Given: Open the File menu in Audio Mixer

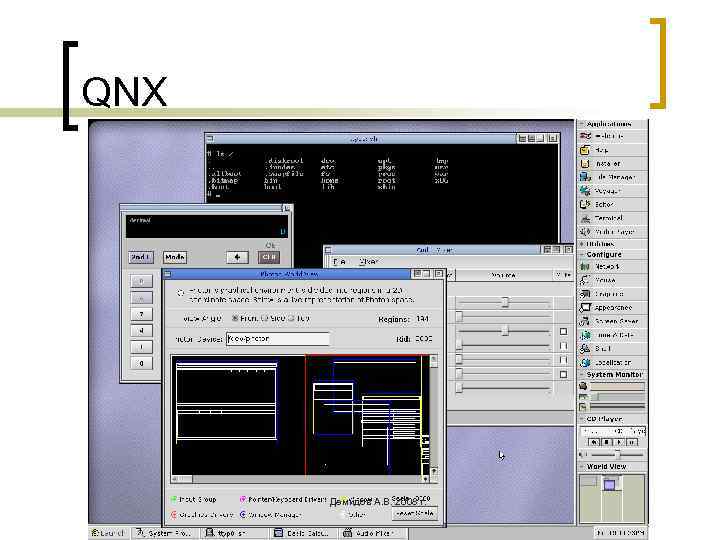Looking at the screenshot, I should coord(340,262).
